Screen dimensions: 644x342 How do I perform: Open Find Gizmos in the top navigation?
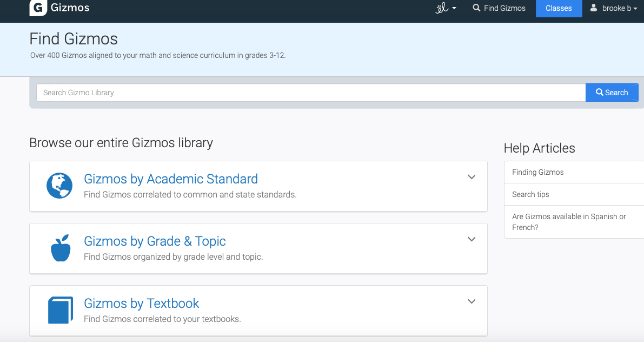pyautogui.click(x=499, y=8)
